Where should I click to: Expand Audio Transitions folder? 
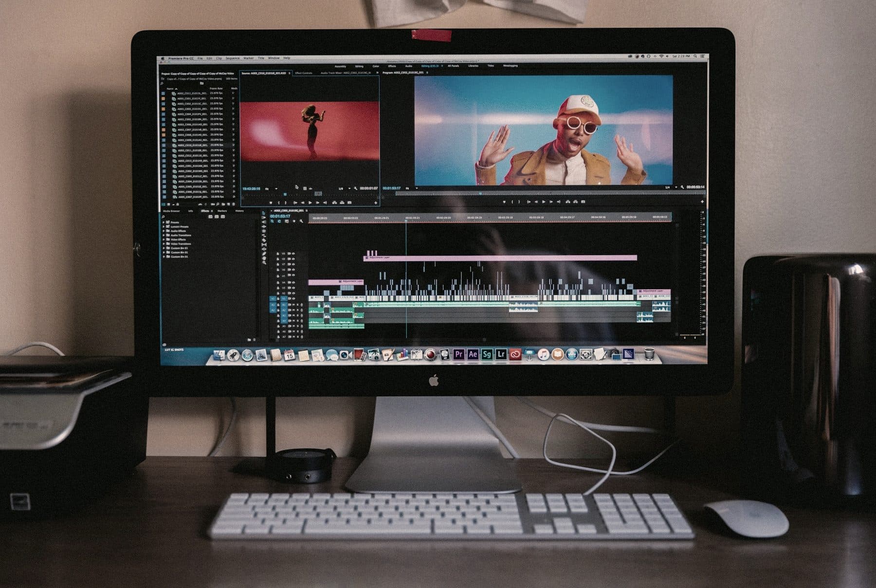[164, 235]
